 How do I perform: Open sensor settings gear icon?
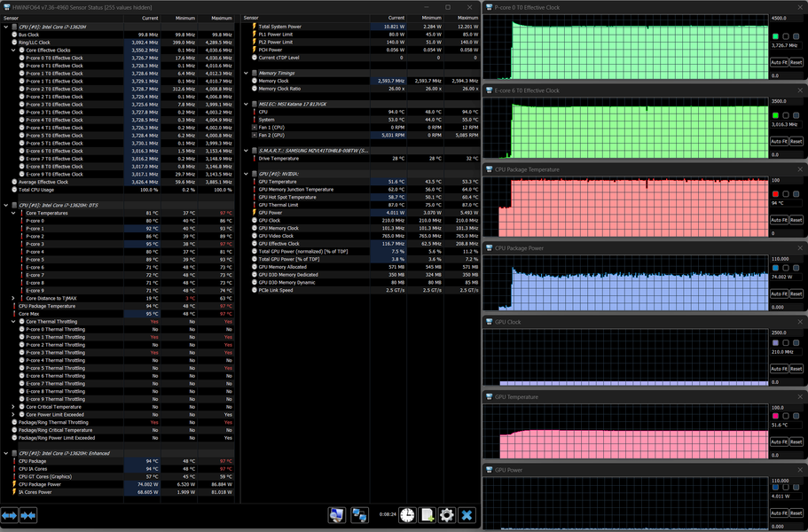click(447, 515)
